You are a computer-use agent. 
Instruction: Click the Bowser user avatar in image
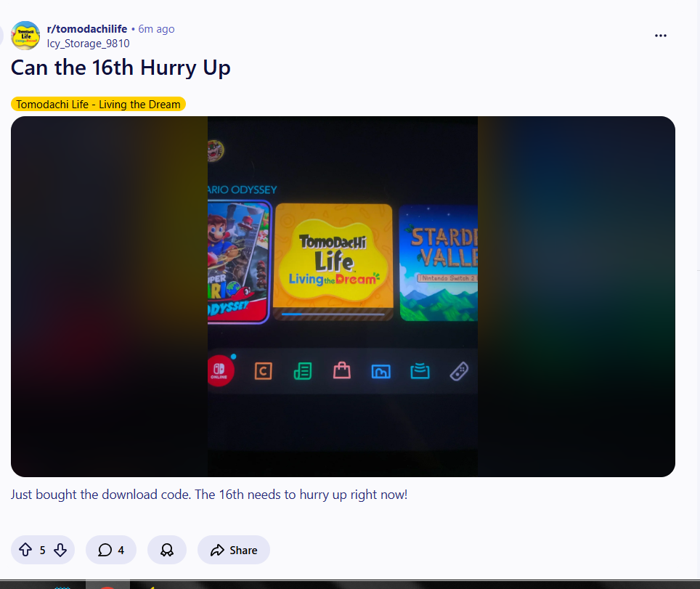click(216, 151)
